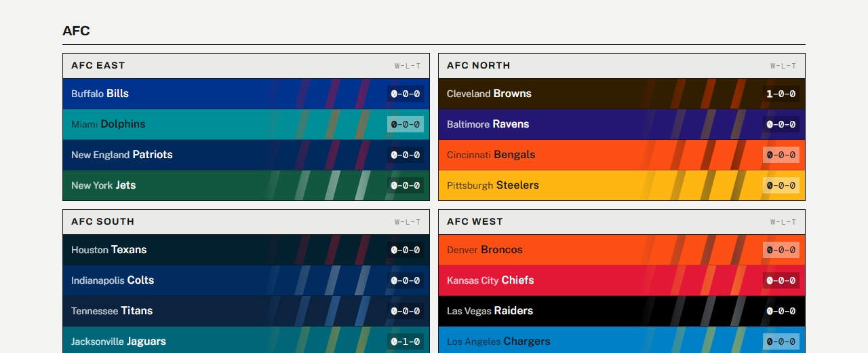Click the W-L-T label in AFC South
This screenshot has height=353, width=868.
[408, 223]
